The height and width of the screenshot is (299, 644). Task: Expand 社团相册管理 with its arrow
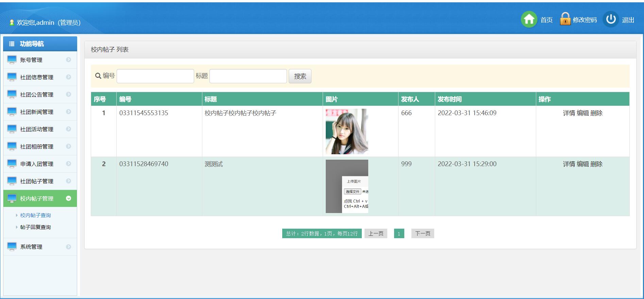coord(68,146)
